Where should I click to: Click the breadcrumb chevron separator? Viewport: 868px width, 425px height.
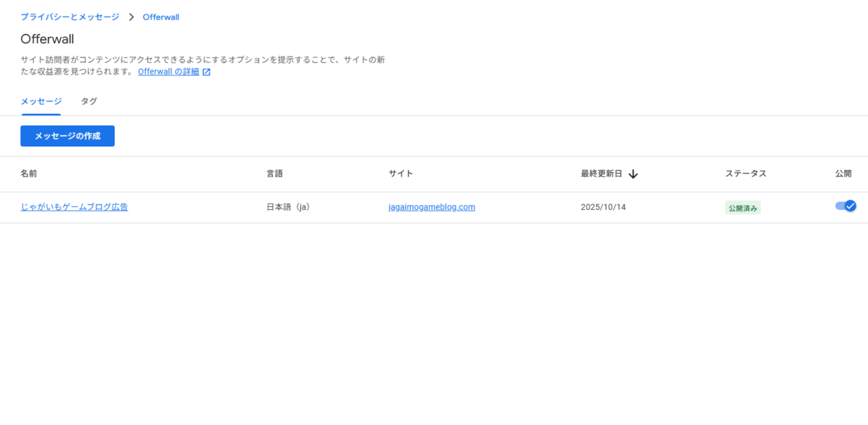pyautogui.click(x=131, y=17)
